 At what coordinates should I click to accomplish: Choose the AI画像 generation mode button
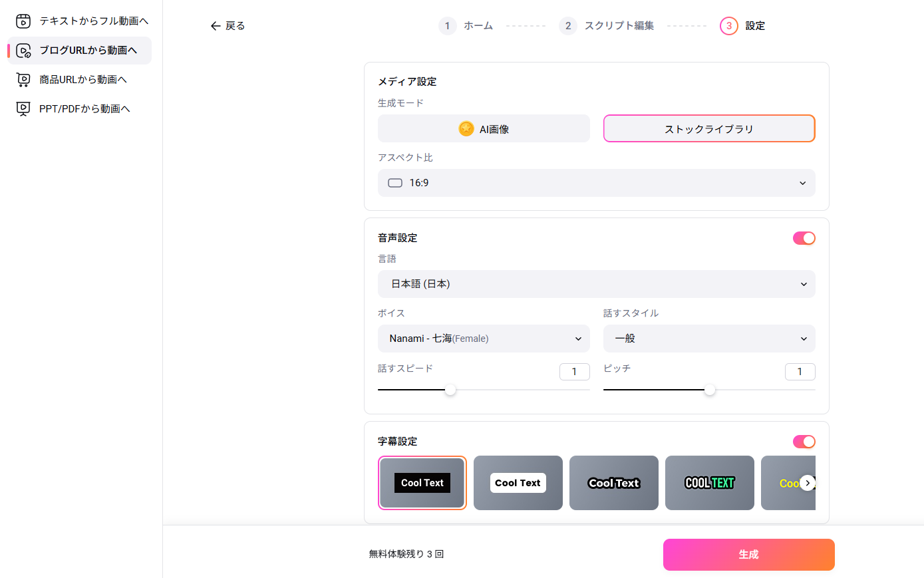(484, 129)
